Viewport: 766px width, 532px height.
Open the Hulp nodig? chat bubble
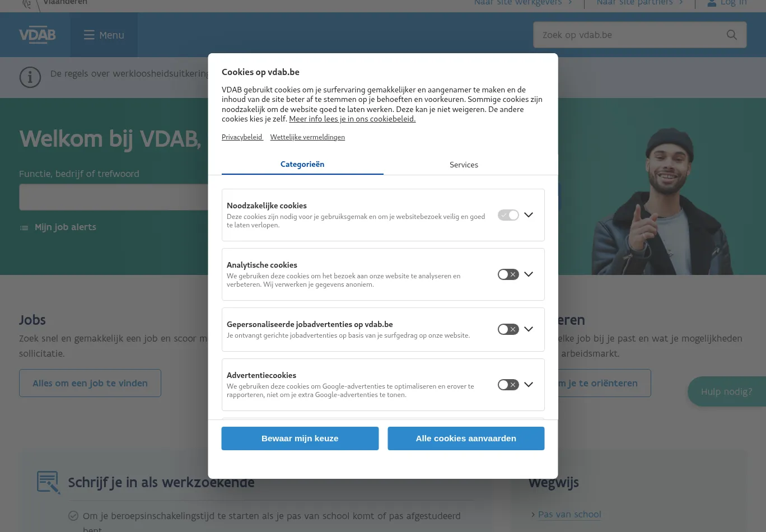[x=727, y=391]
